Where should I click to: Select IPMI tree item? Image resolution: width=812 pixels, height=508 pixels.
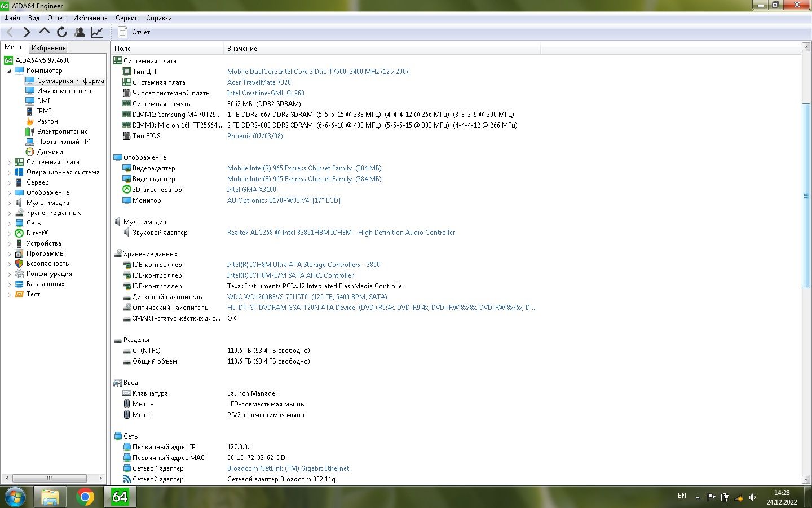(x=44, y=111)
